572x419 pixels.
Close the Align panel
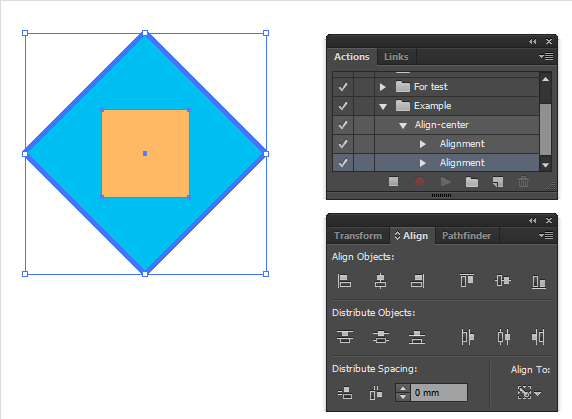549,221
